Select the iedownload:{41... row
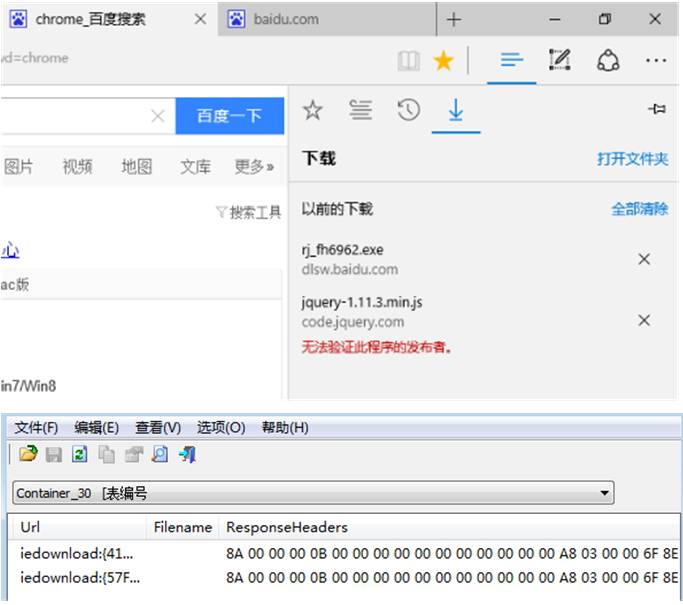This screenshot has height=605, width=683. click(x=343, y=554)
